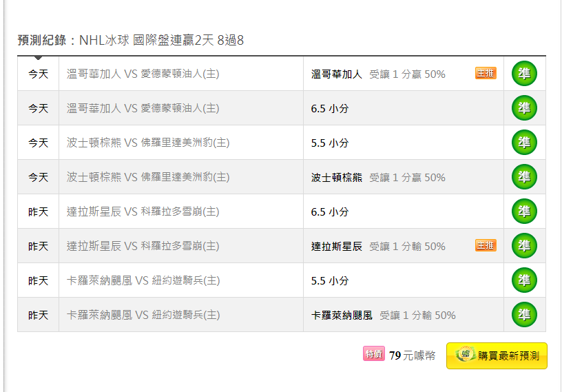The width and height of the screenshot is (562, 392).
Task: Open the 波士頓棕熊 VS 佛羅里達美洲豹 5.5 小分 matchup
Action: coord(147,143)
